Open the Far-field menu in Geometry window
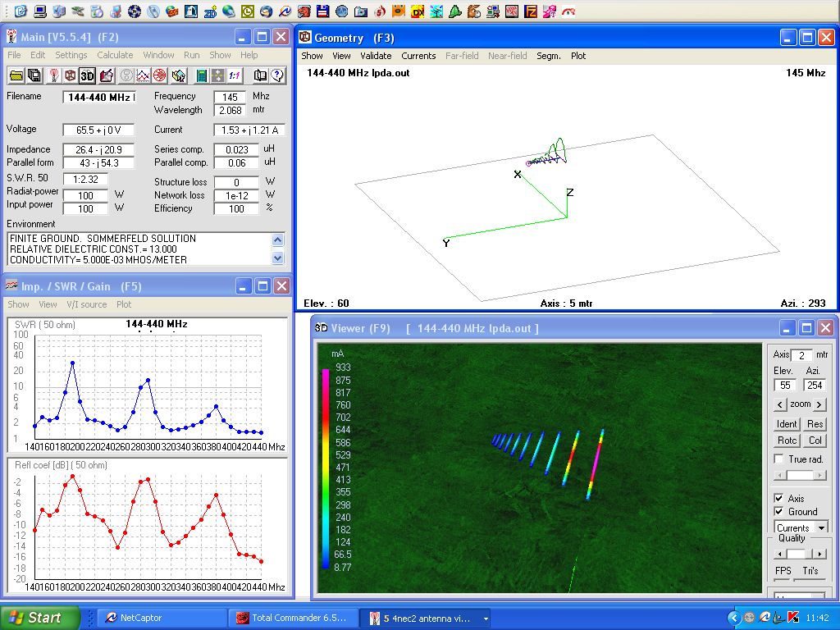The width and height of the screenshot is (840, 630). tap(462, 56)
